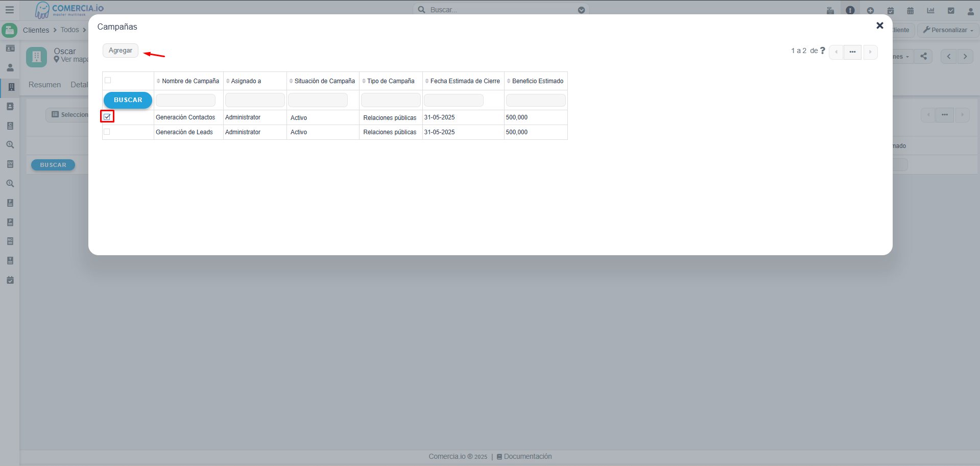Focus the Nombre de Campaña filter field
This screenshot has width=980, height=466.
tap(185, 100)
